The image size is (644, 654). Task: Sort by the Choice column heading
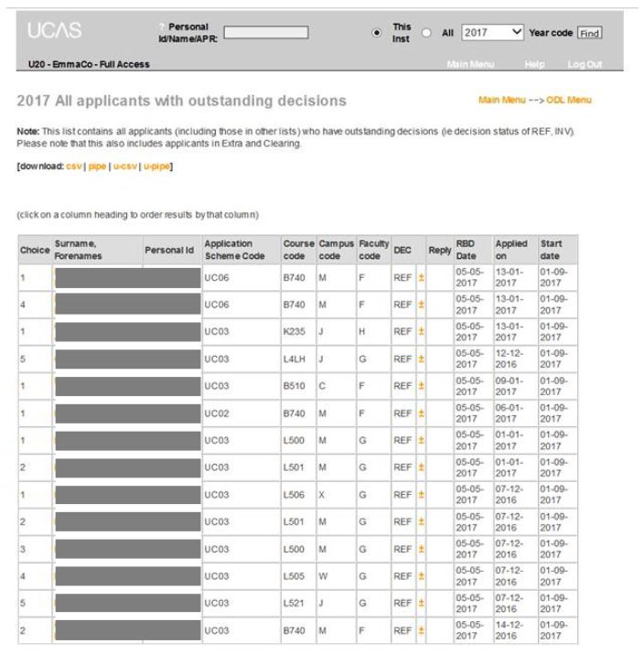click(35, 250)
